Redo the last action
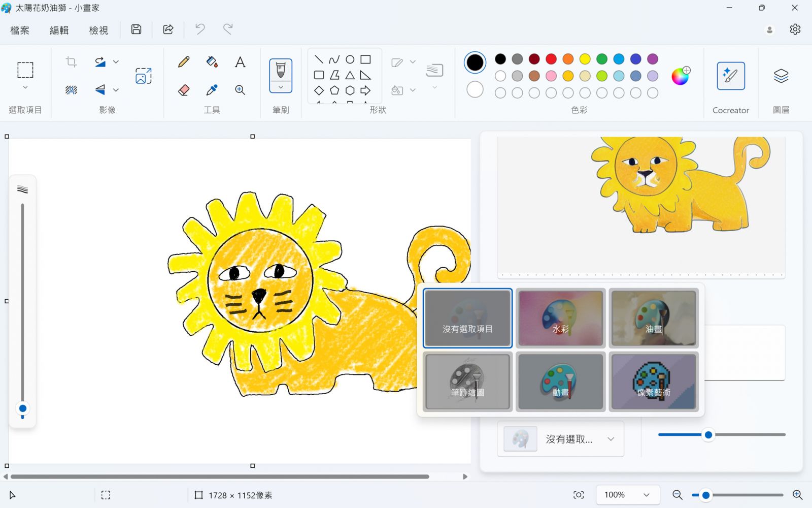 [228, 29]
